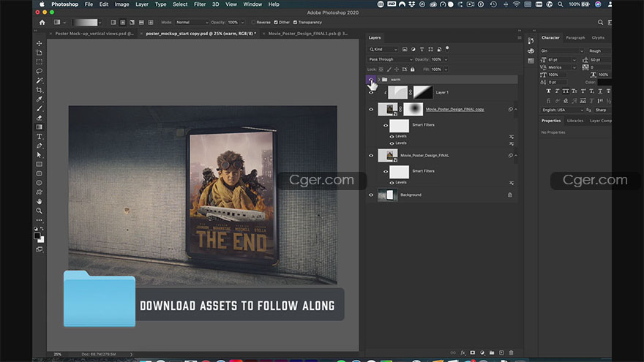Open the layer Fill percentage dropdown

[x=446, y=69]
